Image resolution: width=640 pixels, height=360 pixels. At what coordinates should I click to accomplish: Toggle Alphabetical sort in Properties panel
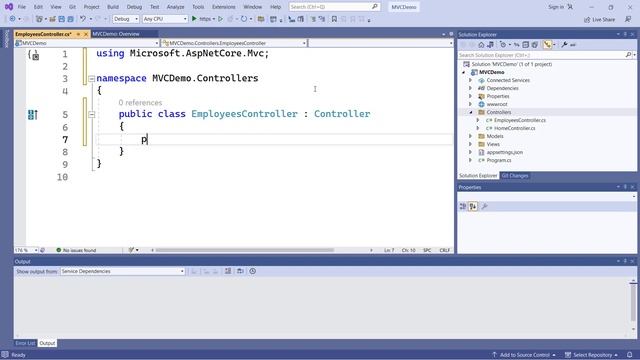click(473, 207)
